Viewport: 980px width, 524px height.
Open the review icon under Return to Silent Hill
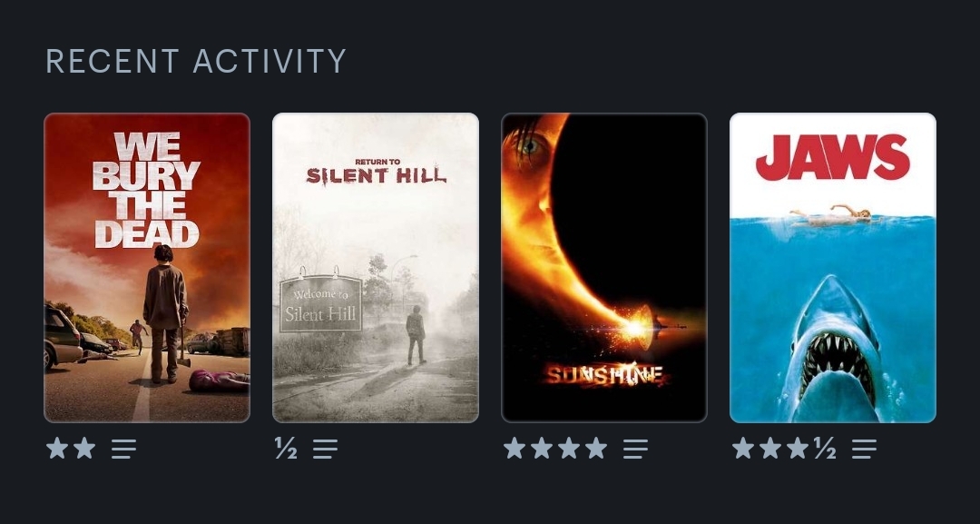[x=325, y=449]
